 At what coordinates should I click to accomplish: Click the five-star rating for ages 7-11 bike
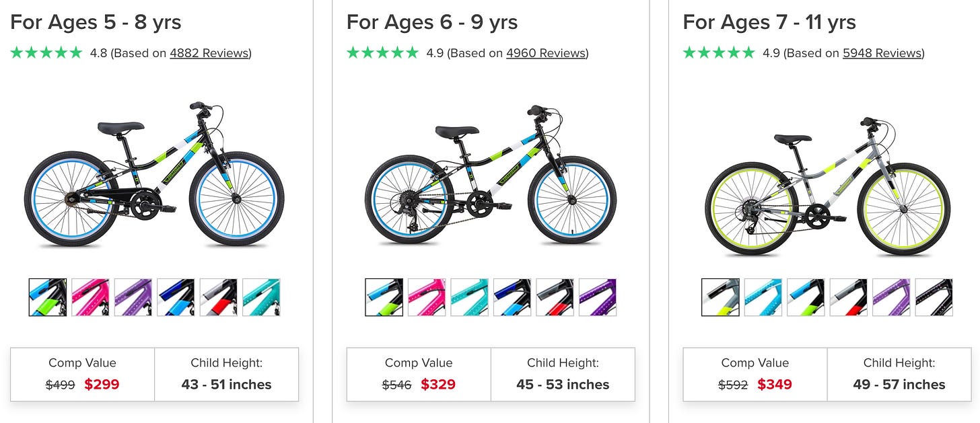click(718, 52)
